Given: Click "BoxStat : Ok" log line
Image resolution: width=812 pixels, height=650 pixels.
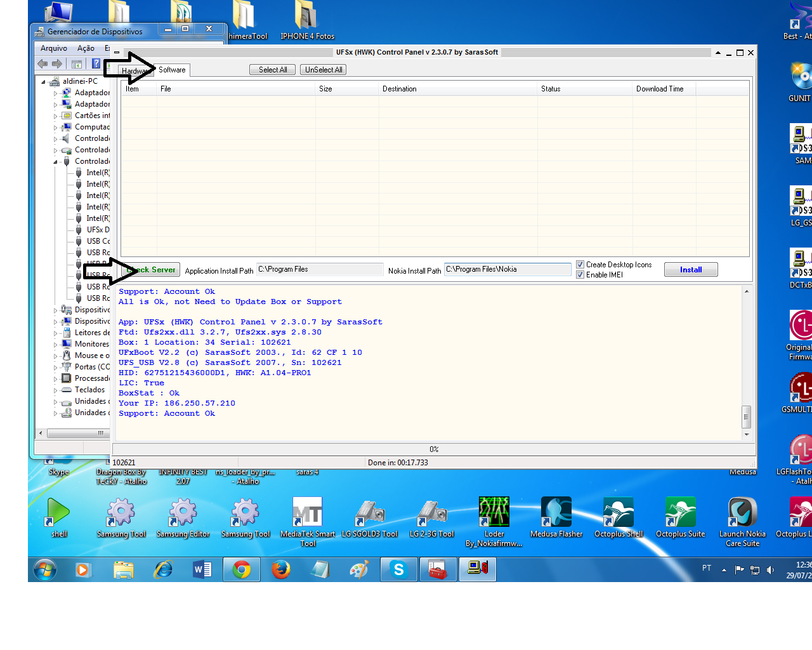Looking at the screenshot, I should coord(149,393).
